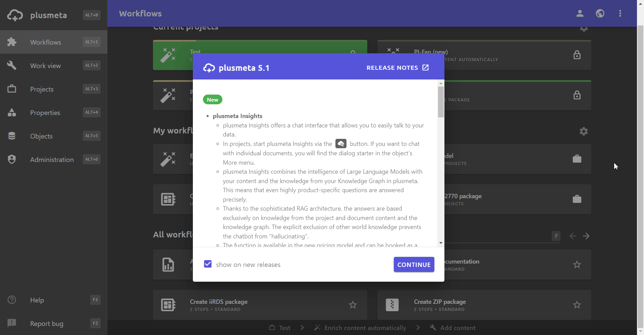Click the filter icon in All workflows search
This screenshot has width=644, height=335.
[x=556, y=236]
